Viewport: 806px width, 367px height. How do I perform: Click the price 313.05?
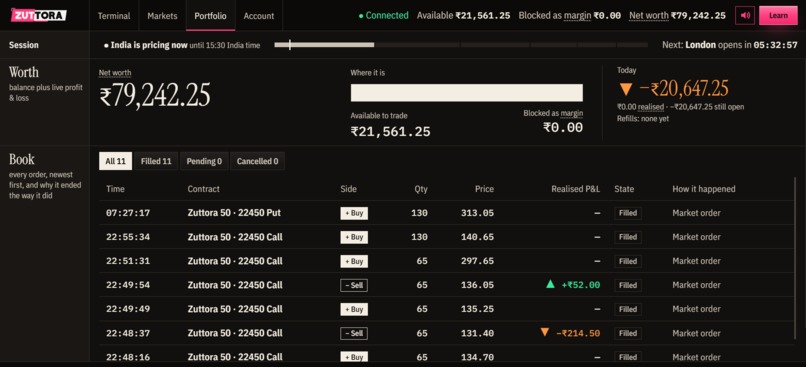click(x=478, y=213)
